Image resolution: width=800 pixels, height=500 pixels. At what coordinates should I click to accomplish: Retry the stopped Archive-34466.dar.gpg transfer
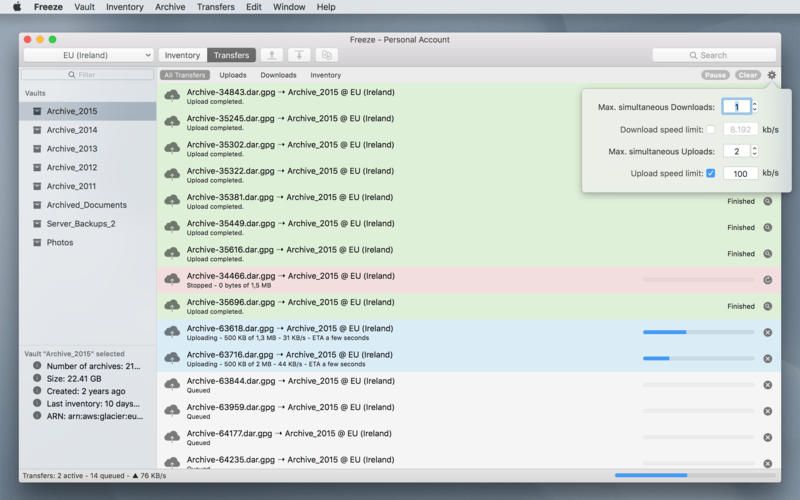[768, 280]
